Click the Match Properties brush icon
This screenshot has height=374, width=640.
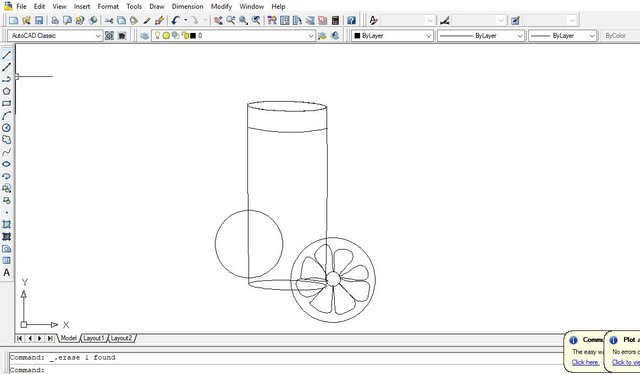tap(159, 20)
